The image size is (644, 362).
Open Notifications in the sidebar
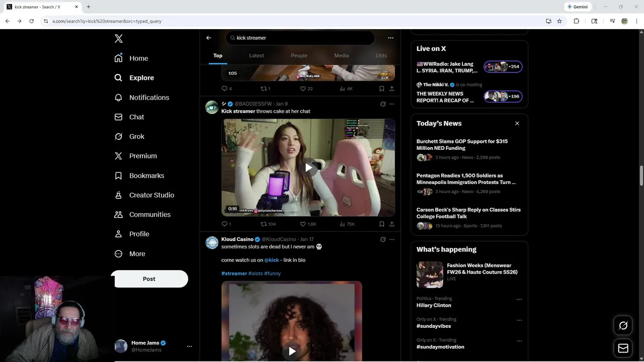point(142,98)
